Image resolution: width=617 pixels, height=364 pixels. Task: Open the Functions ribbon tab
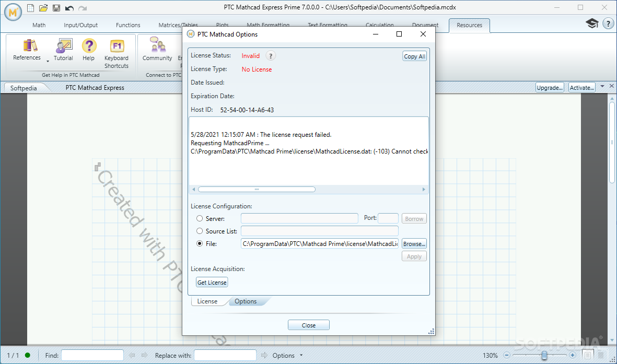pyautogui.click(x=128, y=25)
